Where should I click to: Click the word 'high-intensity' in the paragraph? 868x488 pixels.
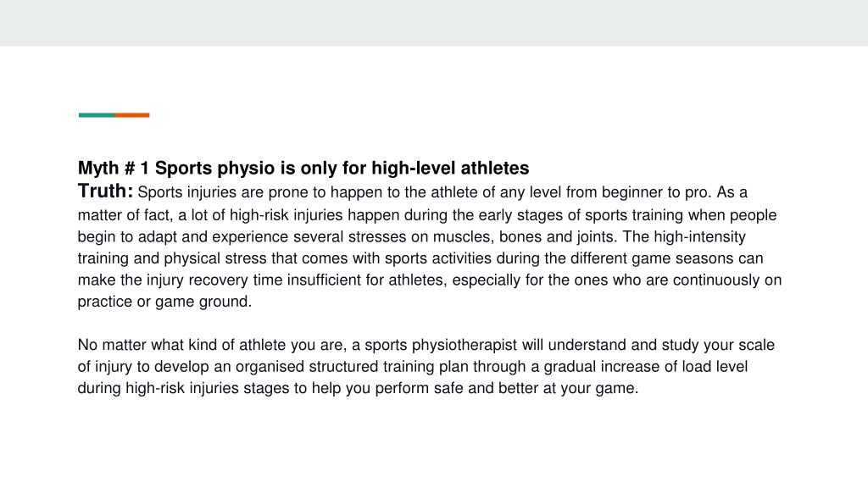(x=699, y=237)
